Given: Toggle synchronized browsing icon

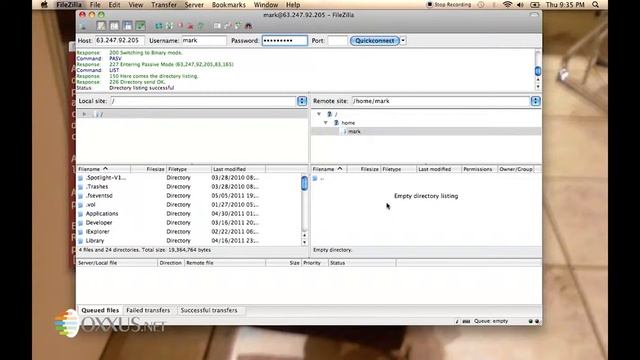Looking at the screenshot, I should tap(238, 26).
